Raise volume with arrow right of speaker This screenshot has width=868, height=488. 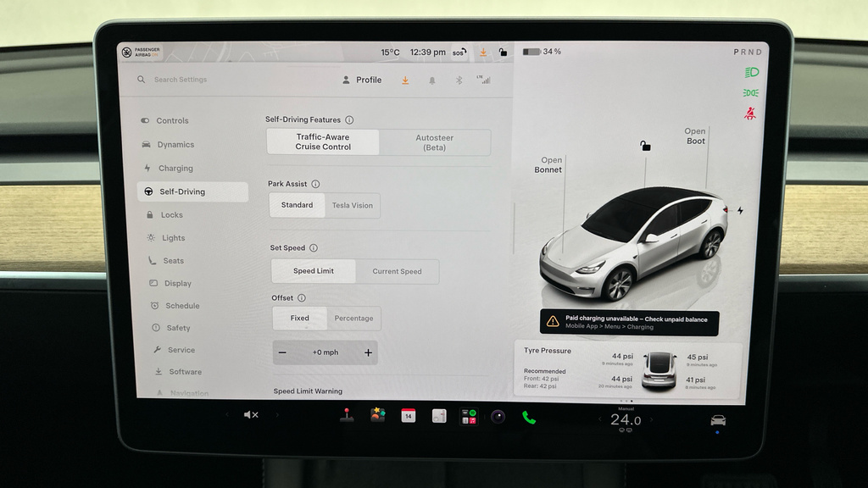point(277,414)
